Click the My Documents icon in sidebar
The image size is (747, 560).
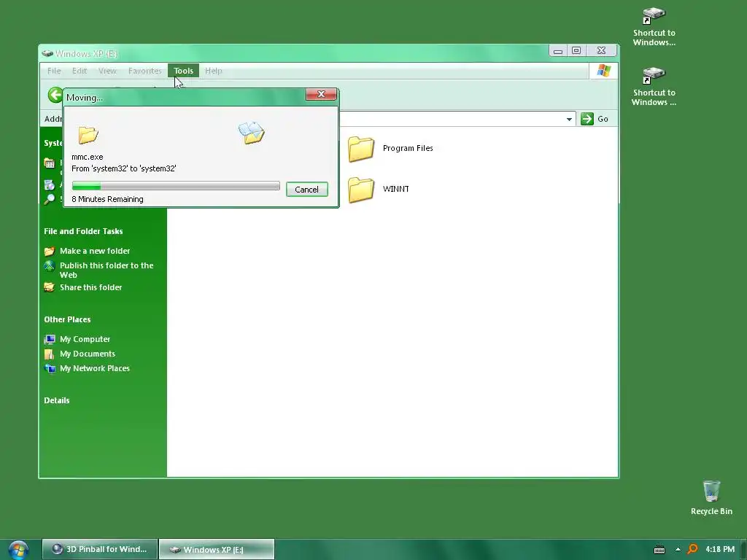[x=50, y=354]
